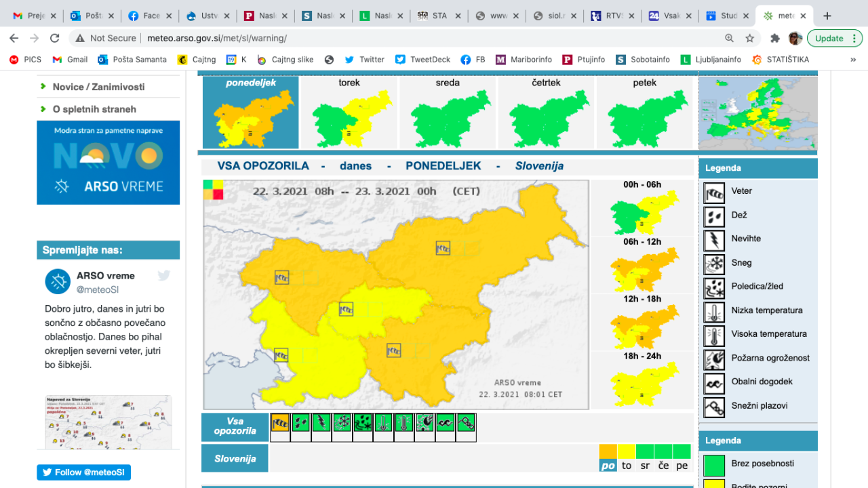Expand the O spletnih straneh sidebar item

coord(94,109)
